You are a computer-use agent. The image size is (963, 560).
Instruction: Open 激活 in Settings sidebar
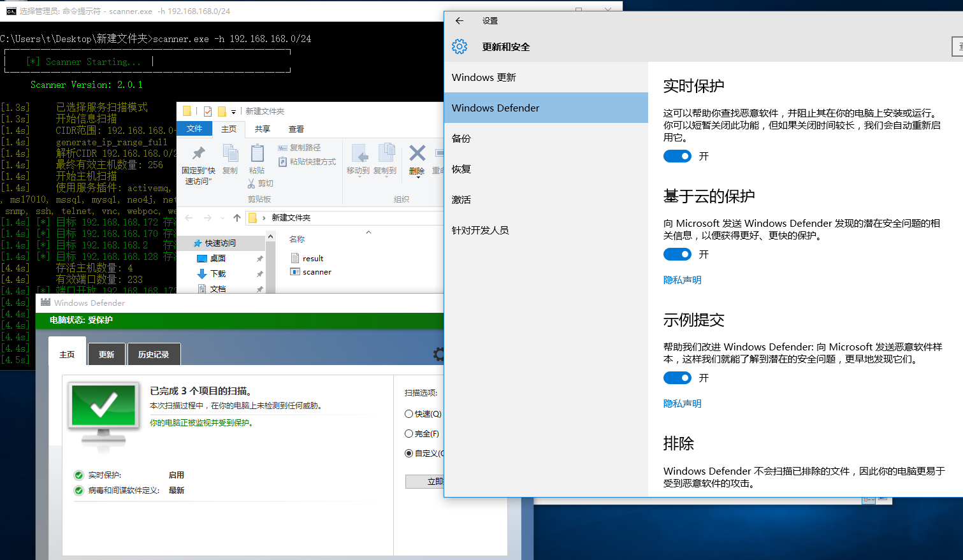click(x=546, y=199)
